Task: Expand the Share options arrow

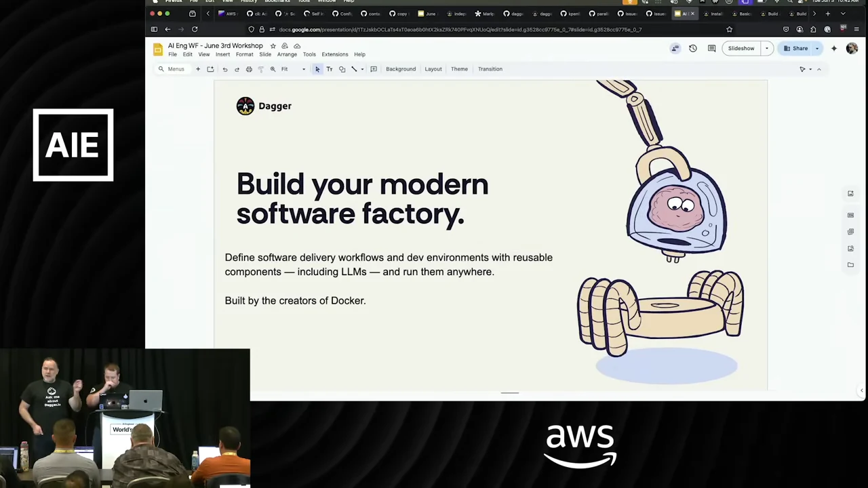Action: [x=816, y=48]
